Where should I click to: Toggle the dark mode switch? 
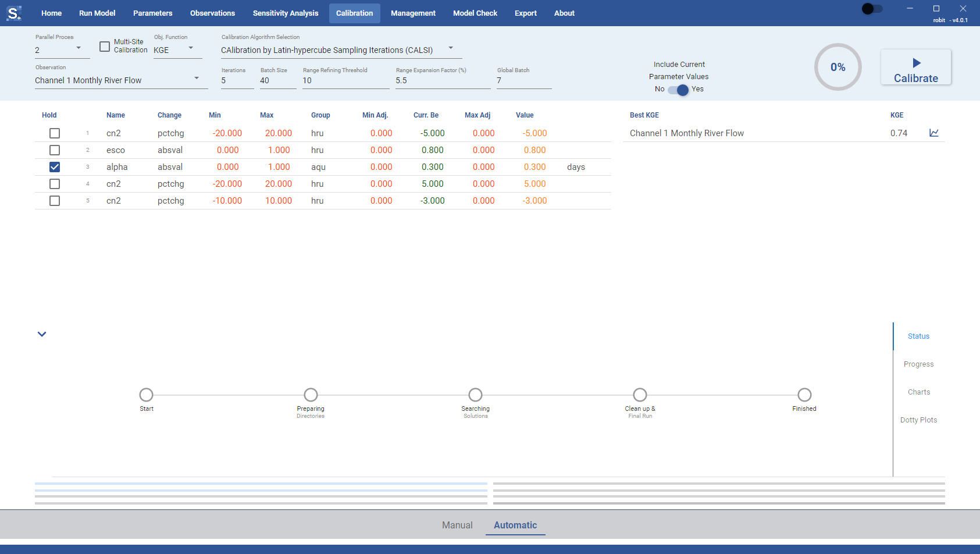872,9
